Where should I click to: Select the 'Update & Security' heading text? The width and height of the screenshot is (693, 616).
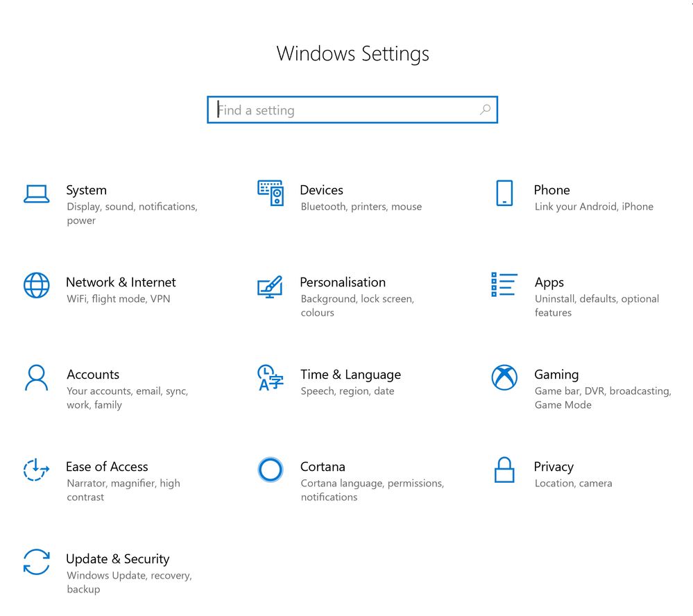[x=117, y=559]
